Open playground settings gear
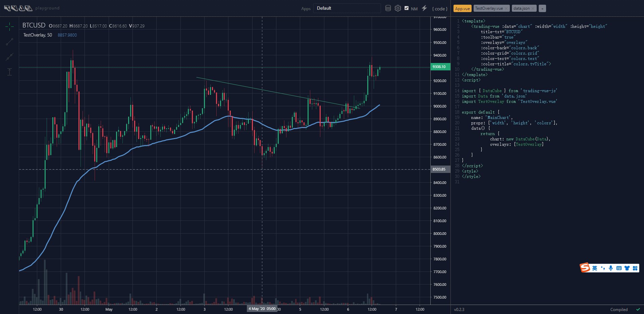The height and width of the screenshot is (314, 644). point(398,8)
